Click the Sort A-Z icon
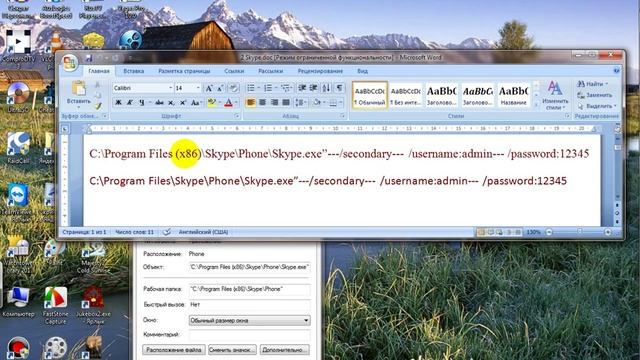Viewport: 640px width, 360px height. 327,88
